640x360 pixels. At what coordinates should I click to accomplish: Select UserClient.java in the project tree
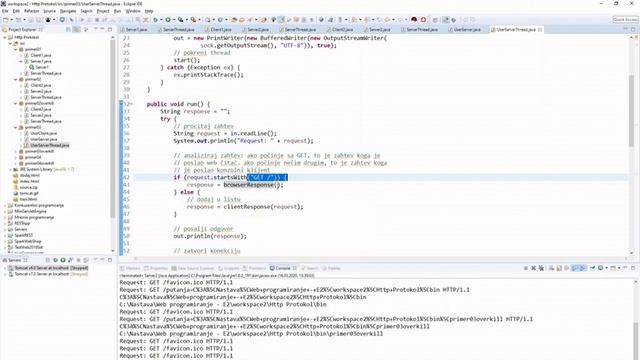[43, 133]
